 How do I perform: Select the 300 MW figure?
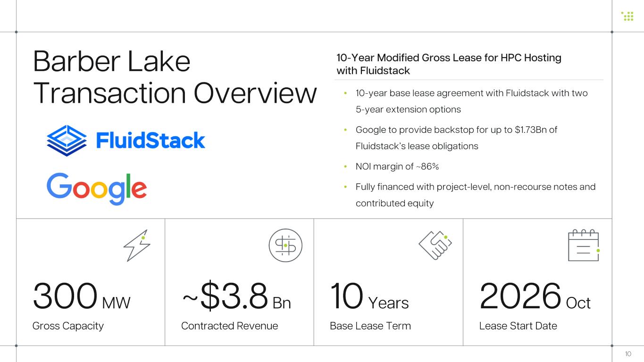click(81, 297)
